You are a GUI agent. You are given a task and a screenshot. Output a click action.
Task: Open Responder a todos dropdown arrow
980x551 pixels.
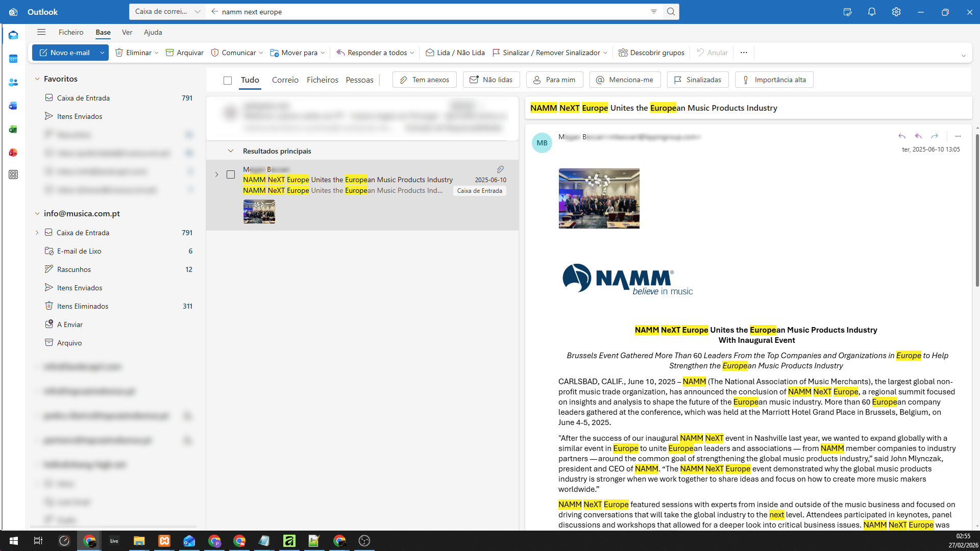click(x=412, y=53)
